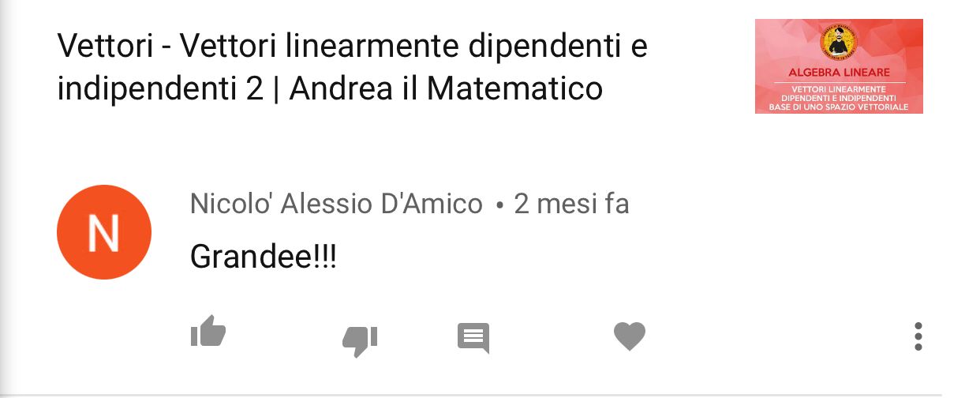The height and width of the screenshot is (398, 980).
Task: Dislike the comment with thumbs down icon
Action: [x=360, y=340]
